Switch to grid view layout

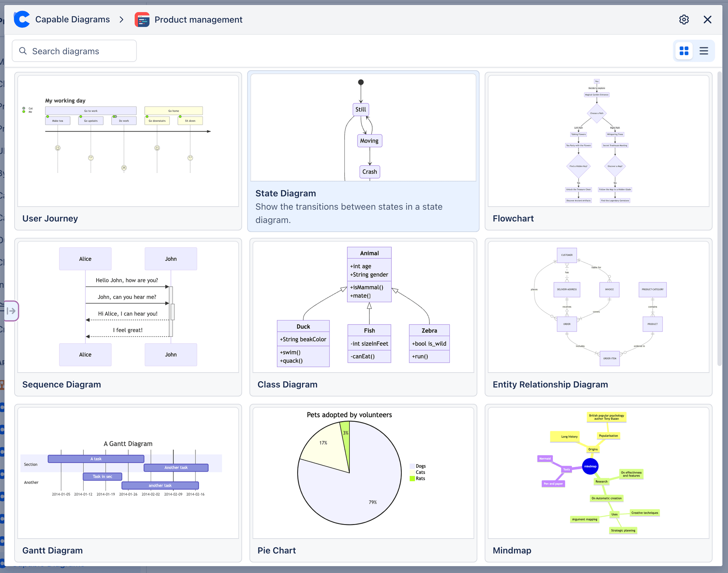tap(684, 51)
